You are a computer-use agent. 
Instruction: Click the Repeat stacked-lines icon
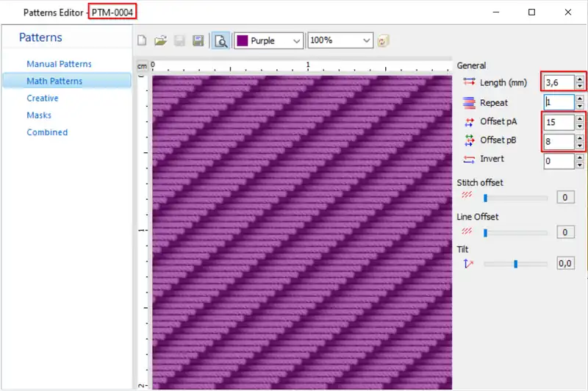coord(469,103)
